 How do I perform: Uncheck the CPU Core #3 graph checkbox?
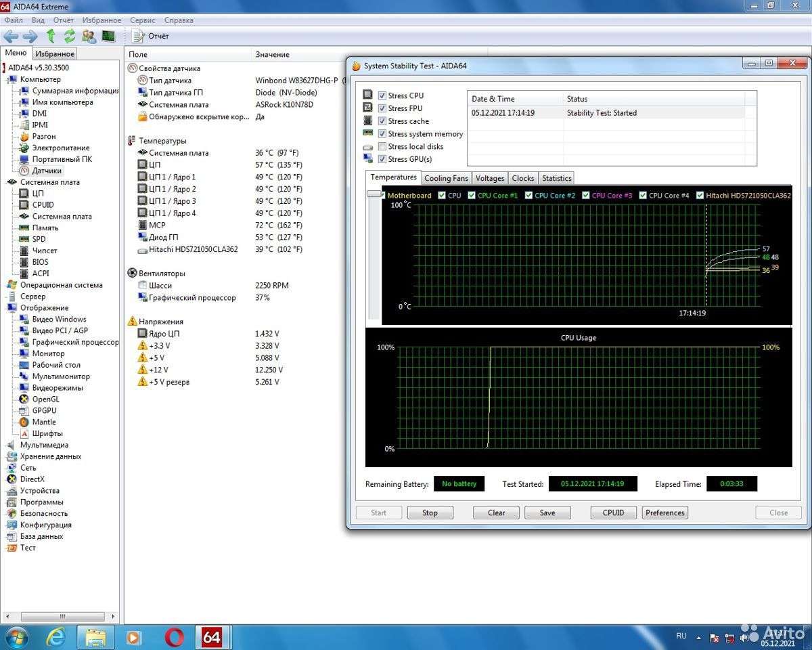point(586,195)
